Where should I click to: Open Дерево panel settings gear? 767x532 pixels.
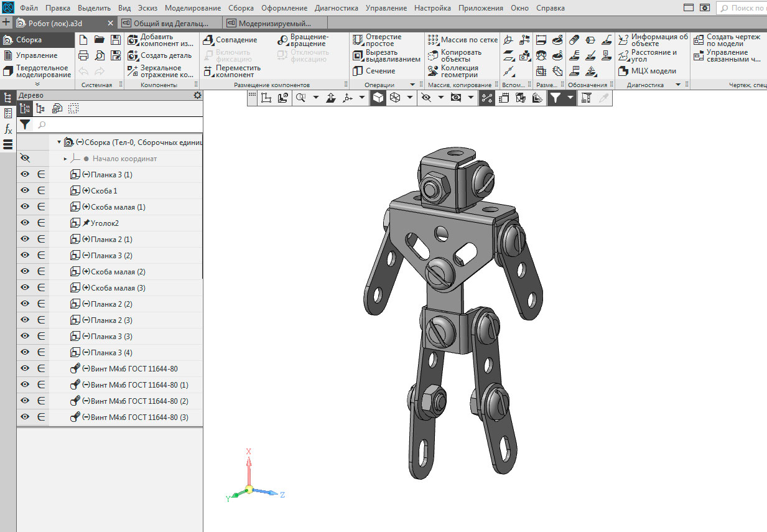click(x=198, y=95)
